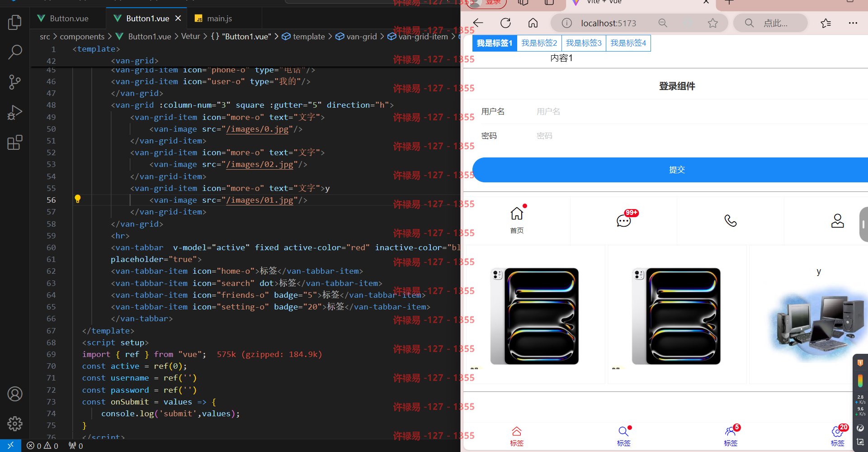Select the home 标签 tabbar item
Image resolution: width=868 pixels, height=452 pixels.
coord(517,436)
